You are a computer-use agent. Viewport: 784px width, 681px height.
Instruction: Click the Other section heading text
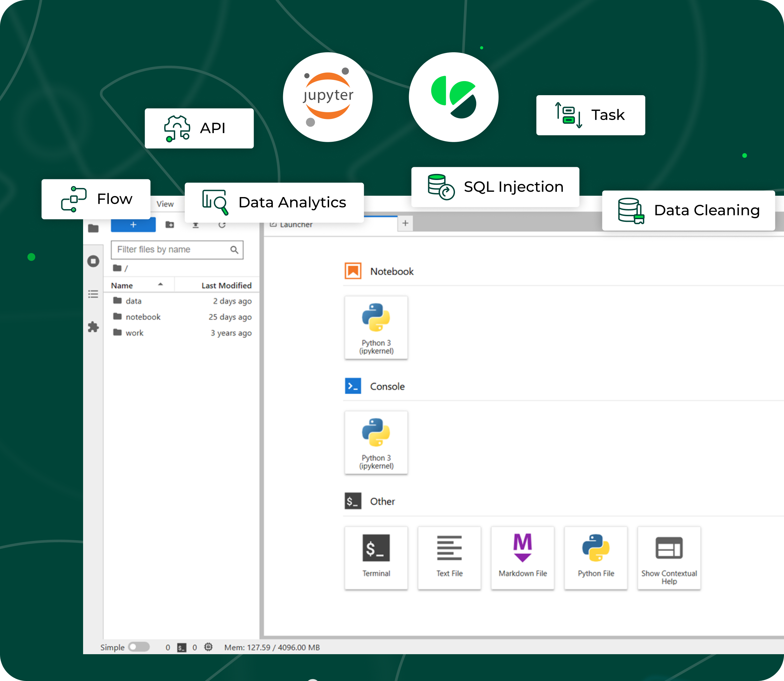383,502
